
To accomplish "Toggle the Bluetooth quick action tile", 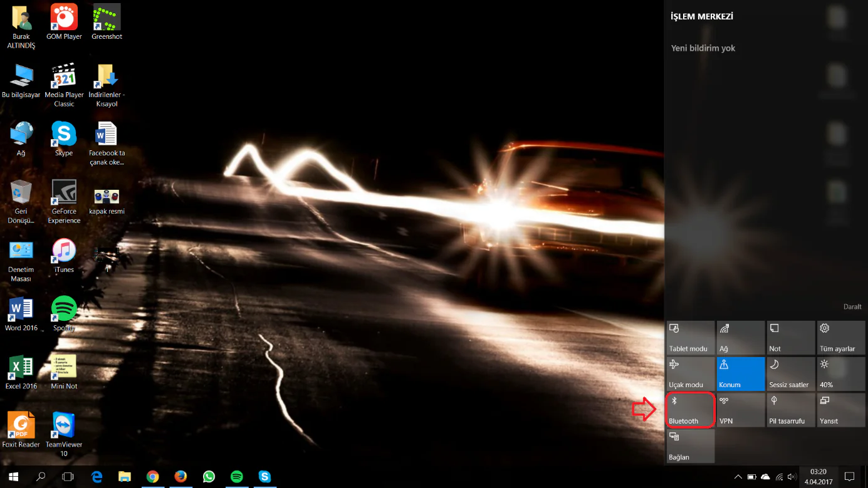I will [690, 410].
